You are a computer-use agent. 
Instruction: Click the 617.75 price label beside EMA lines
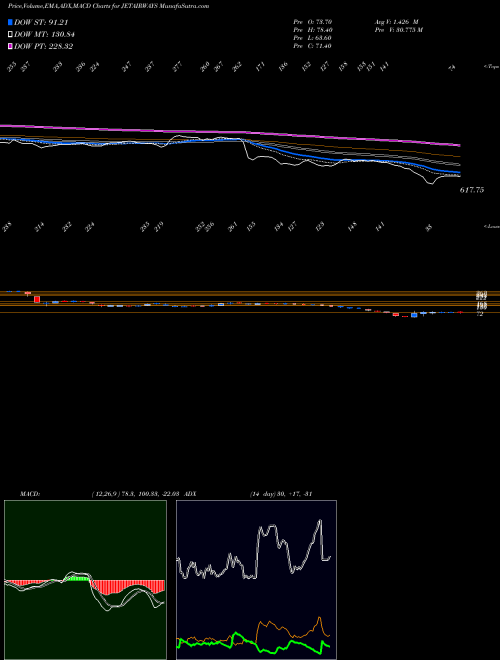(x=472, y=190)
